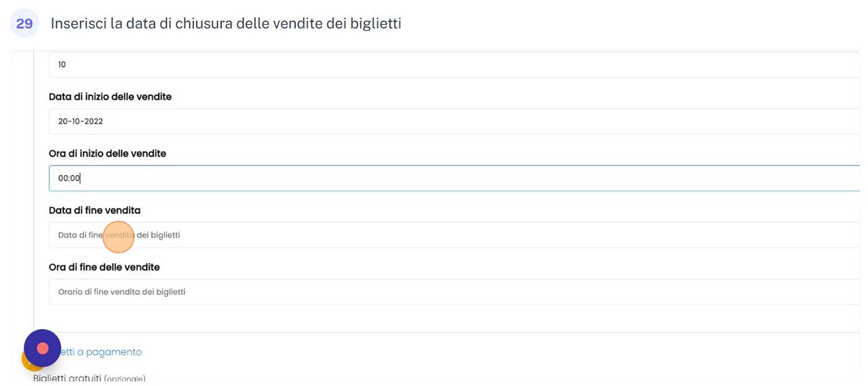Click the input field containing 10
The width and height of the screenshot is (868, 386).
click(454, 65)
